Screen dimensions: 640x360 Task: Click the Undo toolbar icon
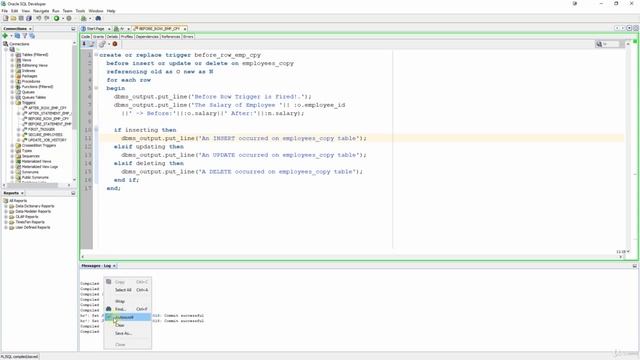point(38,18)
